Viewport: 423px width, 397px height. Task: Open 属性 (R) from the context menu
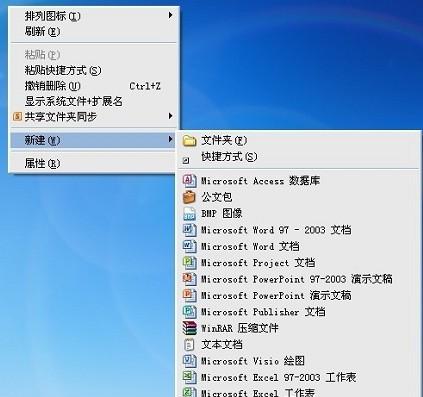(x=93, y=163)
